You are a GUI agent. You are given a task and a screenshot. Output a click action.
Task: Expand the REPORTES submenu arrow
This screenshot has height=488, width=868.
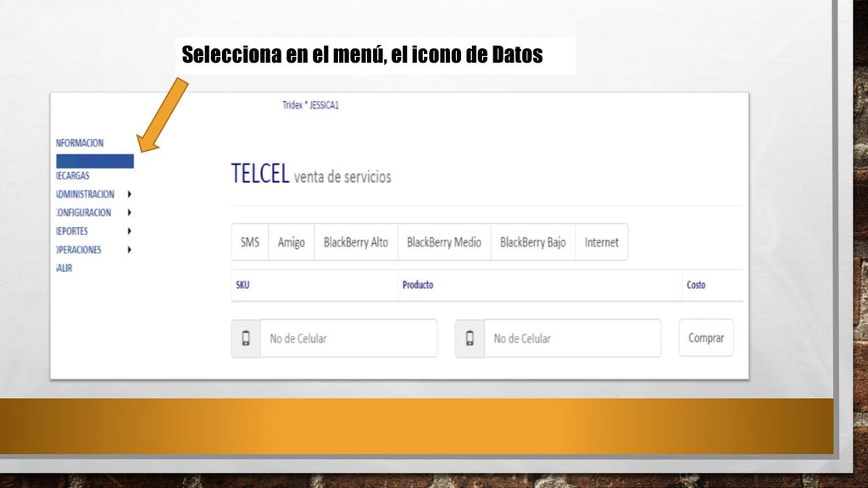tap(129, 231)
